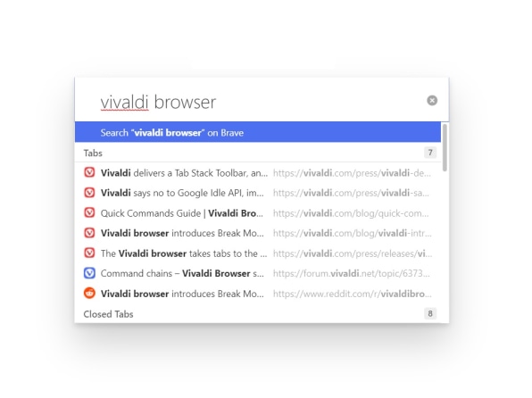Click Vivaldi icon beside Quick Commands Guide
This screenshot has width=532, height=398.
pyautogui.click(x=89, y=212)
